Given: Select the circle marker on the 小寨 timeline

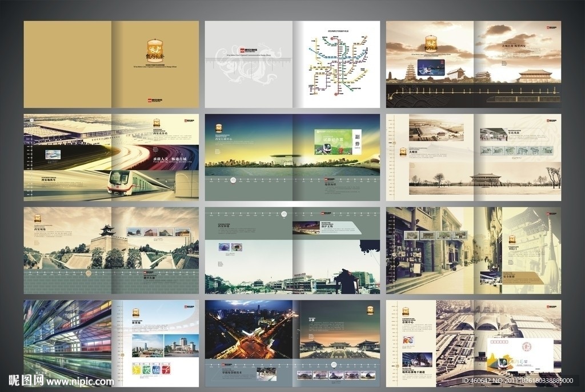Looking at the screenshot, I should point(335,365).
